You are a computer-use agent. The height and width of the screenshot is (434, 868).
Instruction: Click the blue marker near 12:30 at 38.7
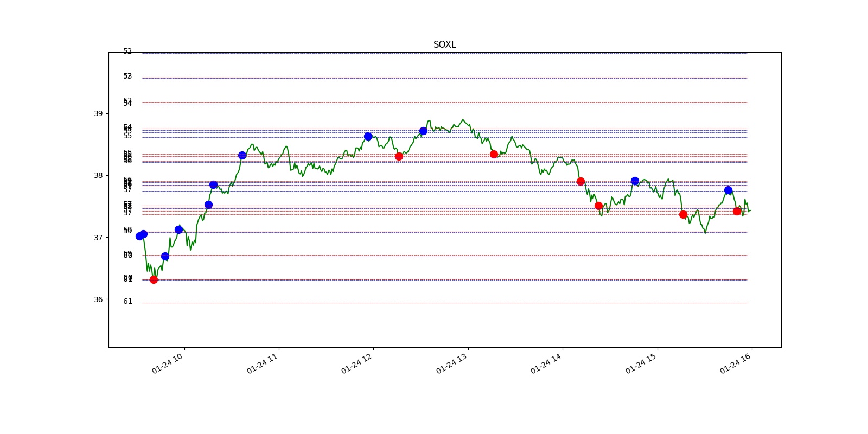coord(423,131)
